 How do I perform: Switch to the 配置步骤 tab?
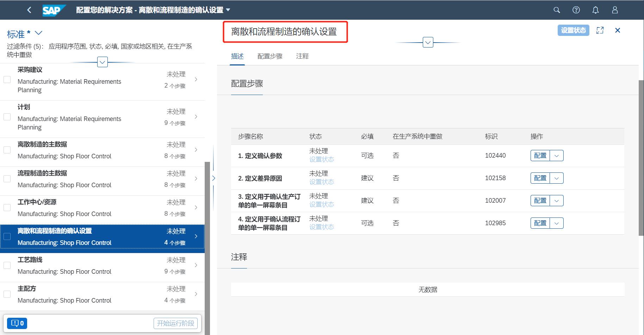pyautogui.click(x=270, y=56)
